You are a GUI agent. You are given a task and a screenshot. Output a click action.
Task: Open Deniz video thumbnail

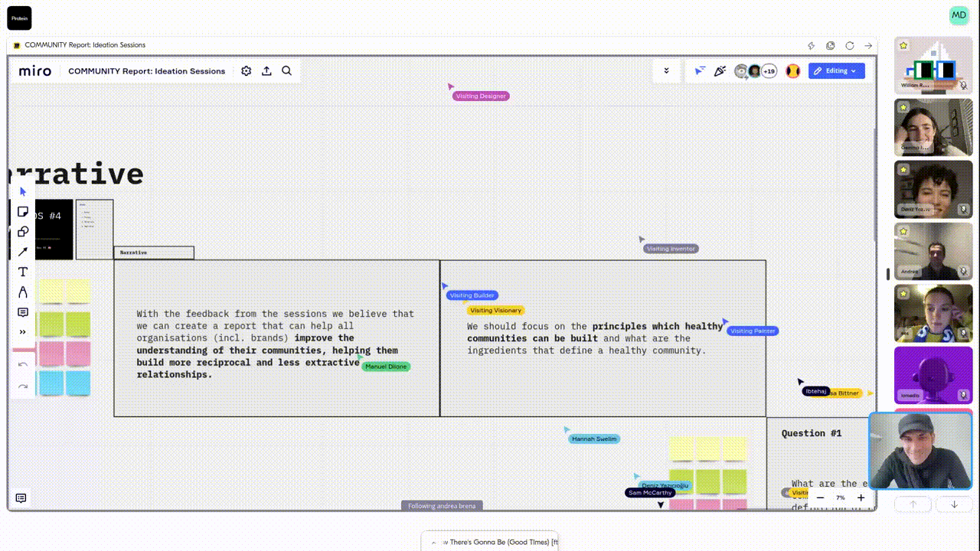point(933,189)
